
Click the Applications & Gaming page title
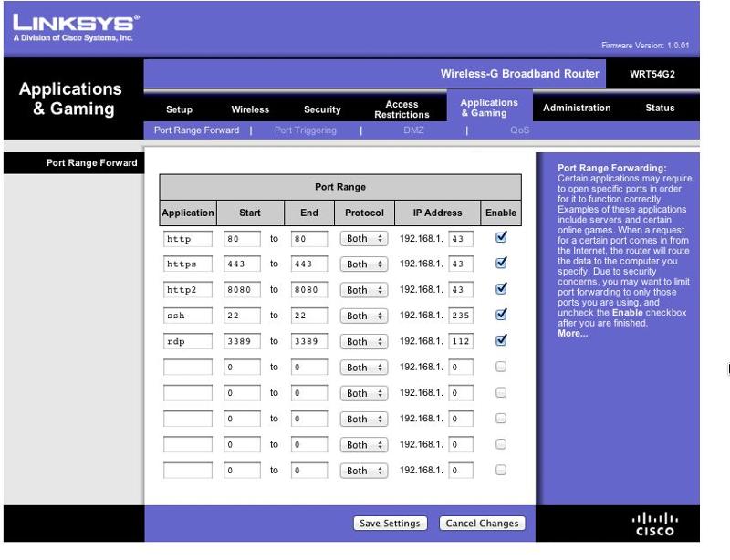pyautogui.click(x=70, y=99)
